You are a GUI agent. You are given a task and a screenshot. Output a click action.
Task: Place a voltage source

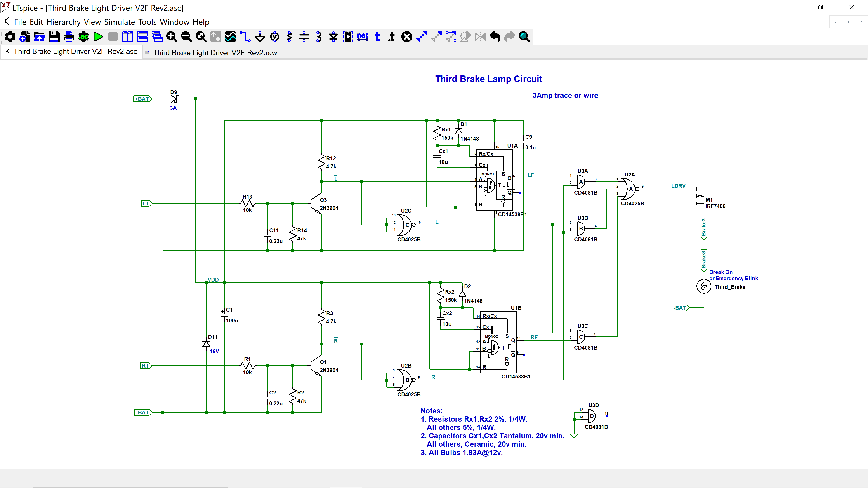point(275,37)
